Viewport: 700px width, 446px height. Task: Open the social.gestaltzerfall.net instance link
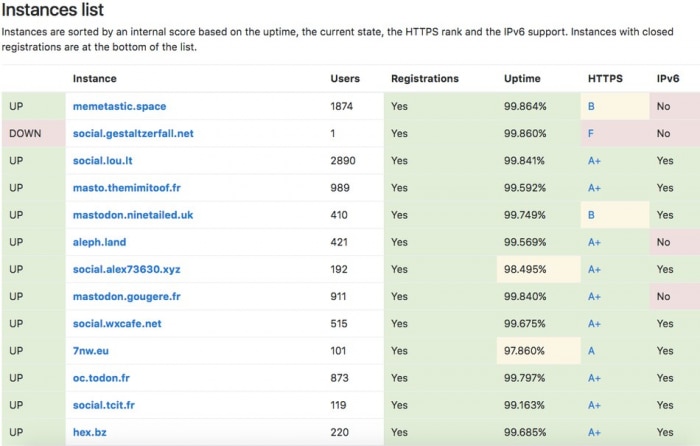click(133, 133)
